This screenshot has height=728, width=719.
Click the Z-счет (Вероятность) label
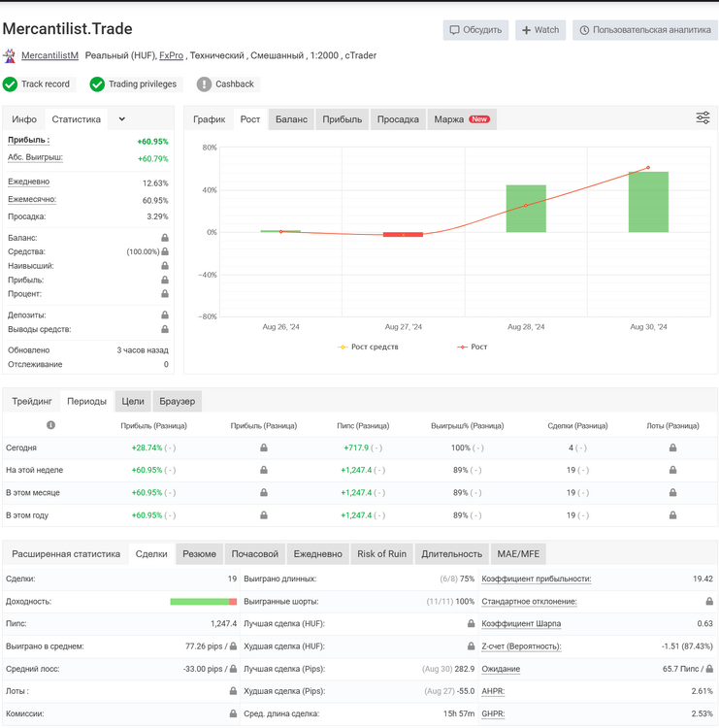[x=521, y=646]
